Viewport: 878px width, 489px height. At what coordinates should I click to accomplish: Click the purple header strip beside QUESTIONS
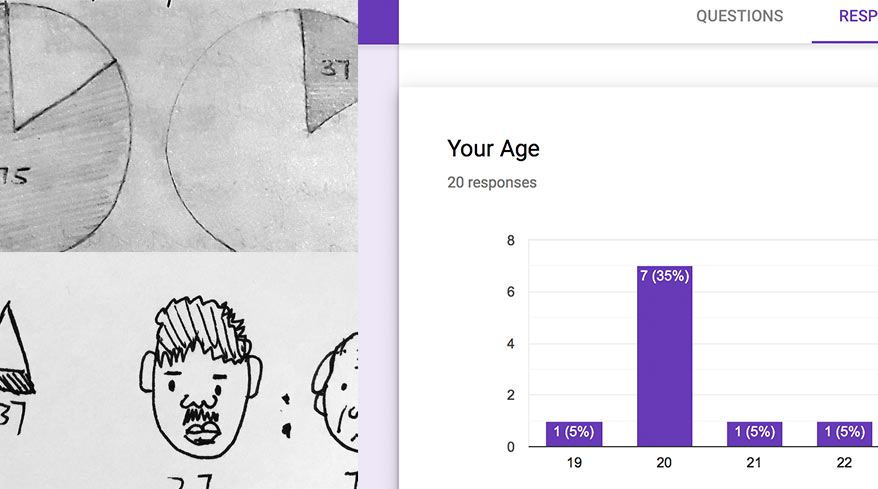coord(378,22)
